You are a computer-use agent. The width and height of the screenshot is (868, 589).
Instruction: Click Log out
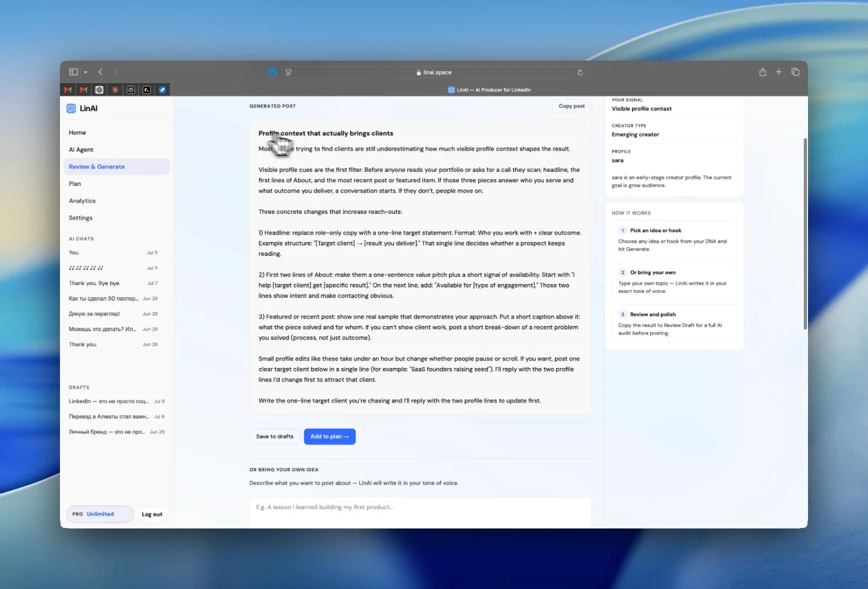(152, 514)
